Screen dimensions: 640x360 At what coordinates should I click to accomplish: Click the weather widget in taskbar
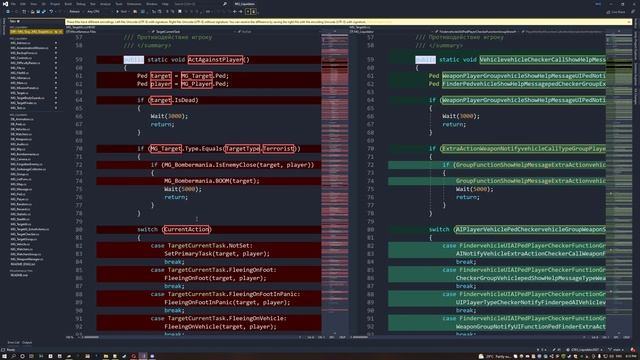click(495, 356)
